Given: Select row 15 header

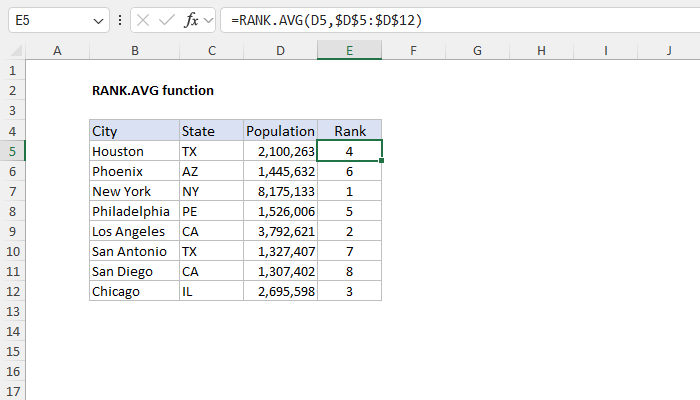Looking at the screenshot, I should point(12,351).
